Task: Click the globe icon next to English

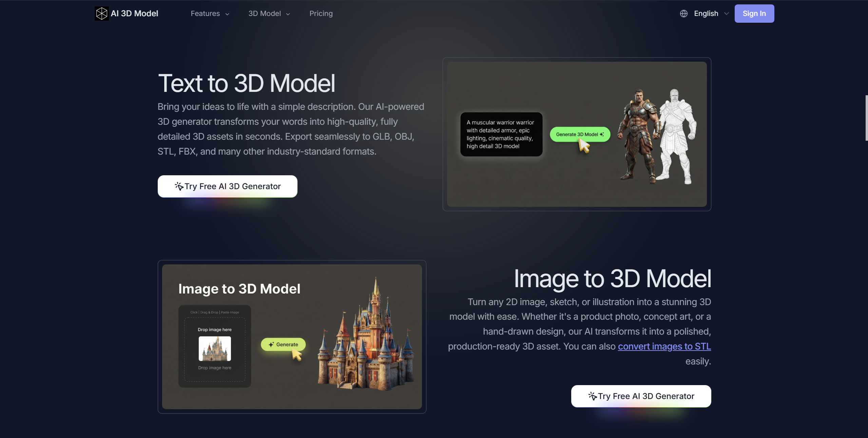Action: click(x=683, y=13)
